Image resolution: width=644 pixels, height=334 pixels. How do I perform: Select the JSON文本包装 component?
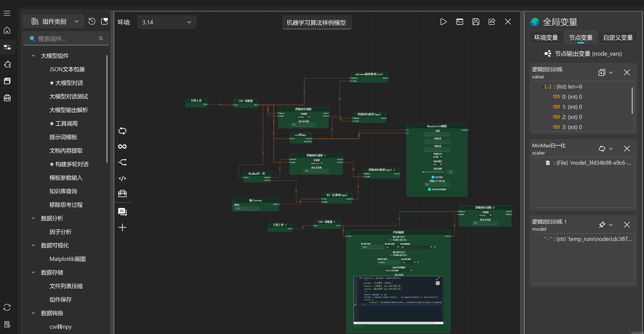(x=67, y=69)
